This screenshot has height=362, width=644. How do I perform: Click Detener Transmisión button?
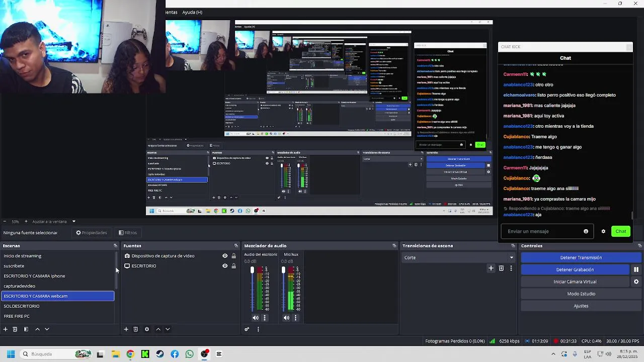point(581,257)
